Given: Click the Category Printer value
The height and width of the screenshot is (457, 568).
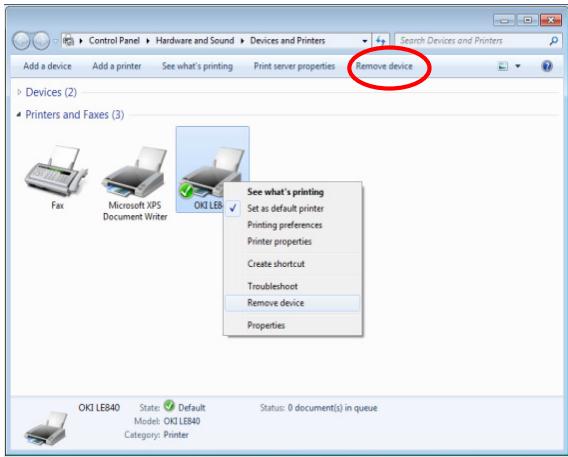Looking at the screenshot, I should click(176, 435).
